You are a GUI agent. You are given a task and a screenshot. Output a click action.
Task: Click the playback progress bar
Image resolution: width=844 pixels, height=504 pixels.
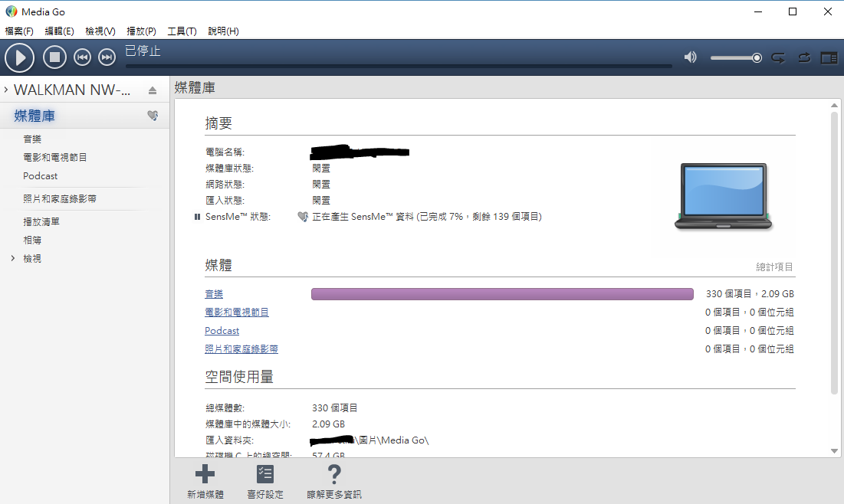(x=399, y=66)
